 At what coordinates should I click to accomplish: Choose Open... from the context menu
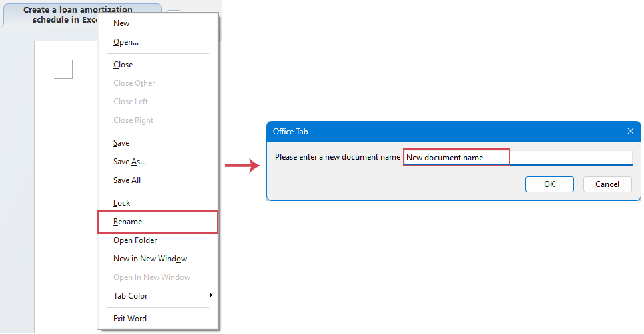(x=126, y=42)
